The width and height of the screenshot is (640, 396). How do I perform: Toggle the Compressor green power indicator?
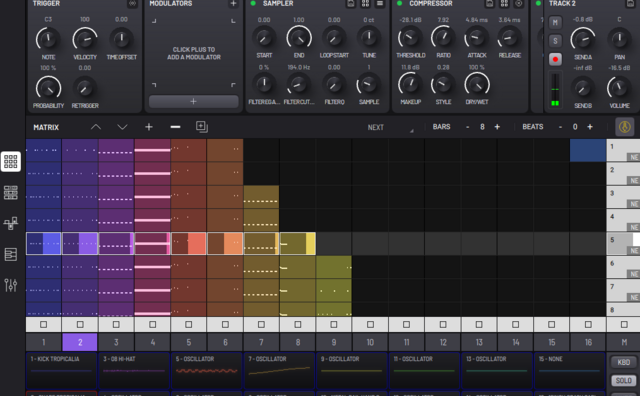click(x=400, y=3)
